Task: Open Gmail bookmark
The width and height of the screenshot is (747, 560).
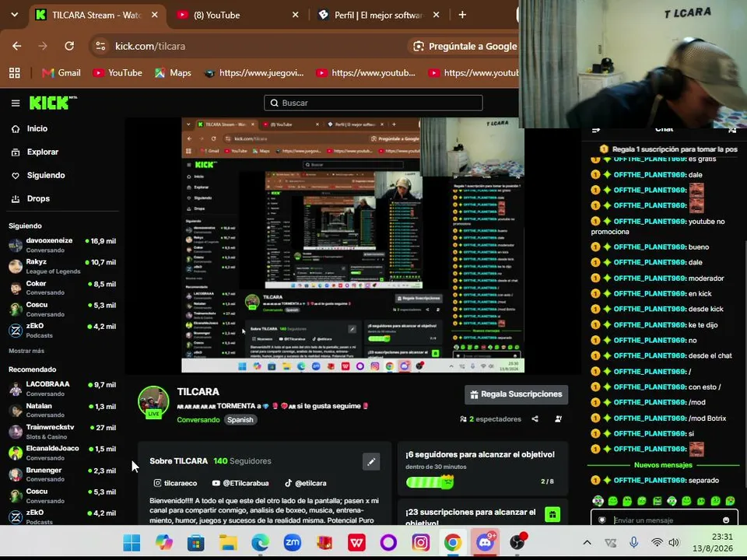Action: point(61,73)
